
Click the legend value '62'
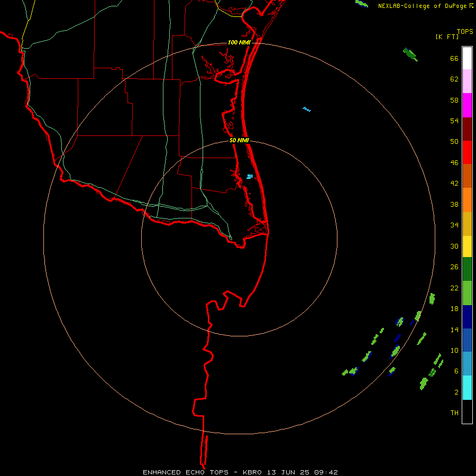[x=454, y=79]
